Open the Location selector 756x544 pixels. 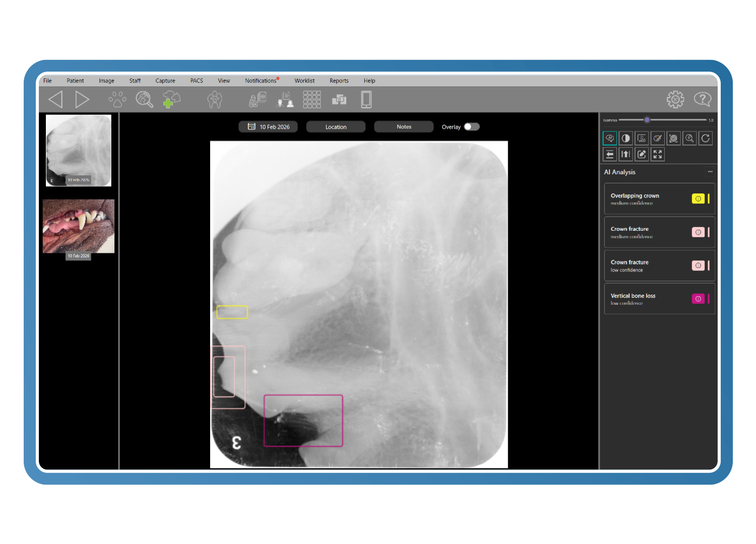[336, 127]
